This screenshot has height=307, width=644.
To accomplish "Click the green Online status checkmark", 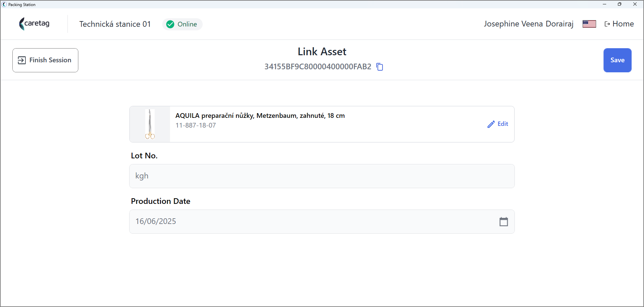I will (170, 24).
